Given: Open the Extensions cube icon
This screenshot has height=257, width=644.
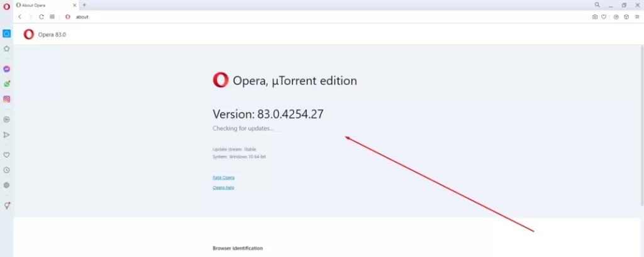Looking at the screenshot, I should coord(626,17).
